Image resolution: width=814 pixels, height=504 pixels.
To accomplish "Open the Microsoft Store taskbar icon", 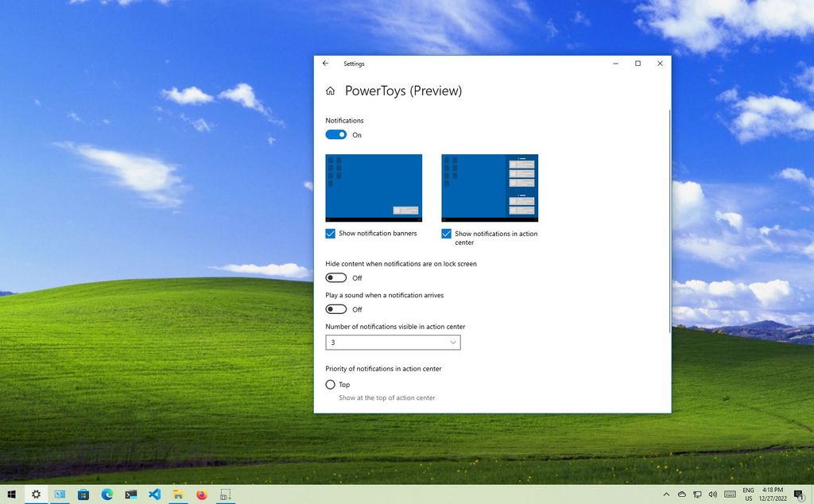I will point(83,494).
